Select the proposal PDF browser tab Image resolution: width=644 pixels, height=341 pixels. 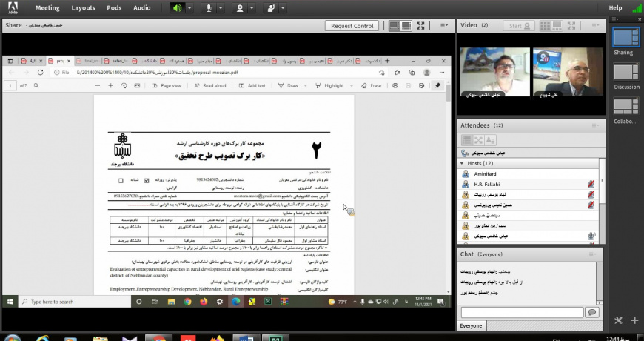click(59, 61)
